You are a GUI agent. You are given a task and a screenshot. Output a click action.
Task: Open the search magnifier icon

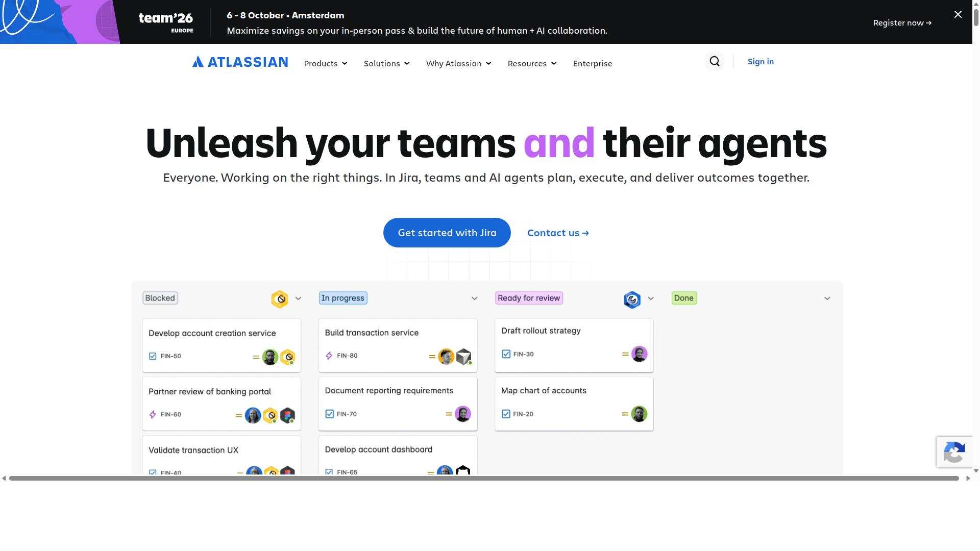[x=715, y=61]
